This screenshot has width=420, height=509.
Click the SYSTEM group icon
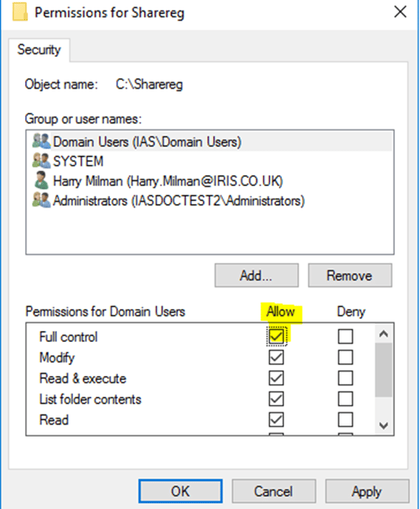click(x=41, y=161)
